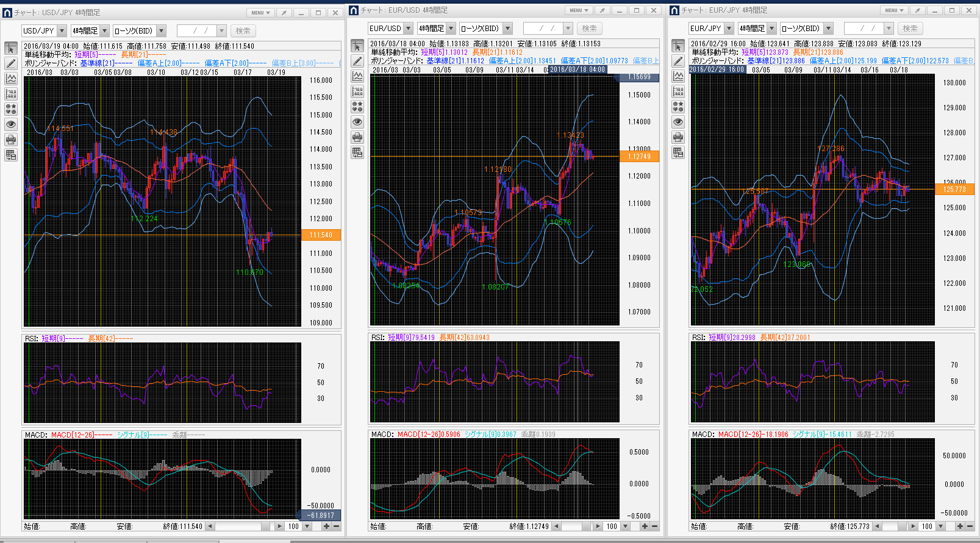The width and height of the screenshot is (980, 543).
Task: Toggle the eye visibility icon in EUR/USD chart
Action: 357,122
